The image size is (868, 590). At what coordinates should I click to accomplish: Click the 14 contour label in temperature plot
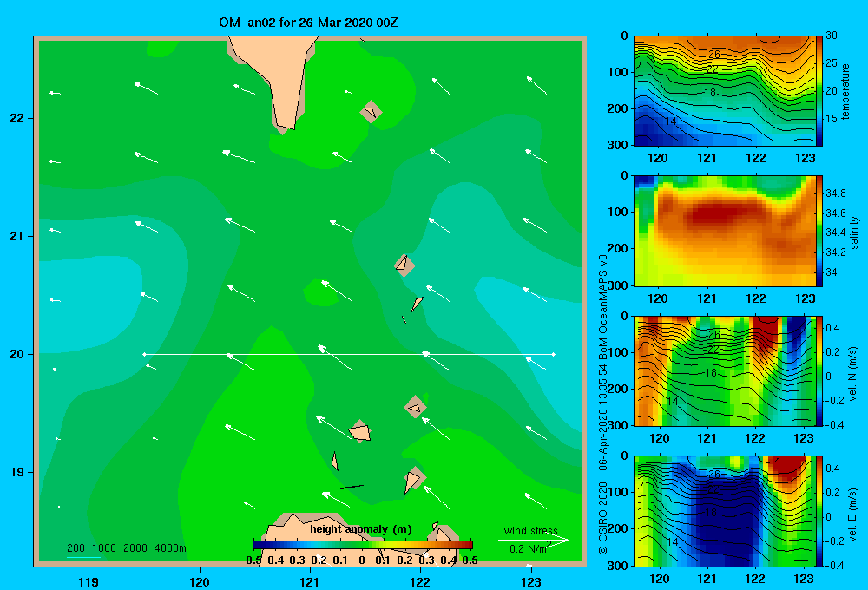coord(670,121)
